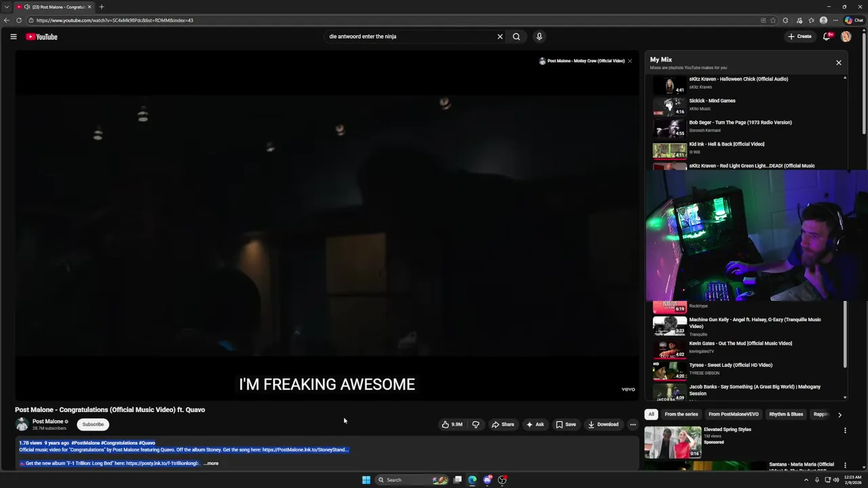Image resolution: width=868 pixels, height=488 pixels.
Task: Show more filter chips arrow
Action: (840, 415)
